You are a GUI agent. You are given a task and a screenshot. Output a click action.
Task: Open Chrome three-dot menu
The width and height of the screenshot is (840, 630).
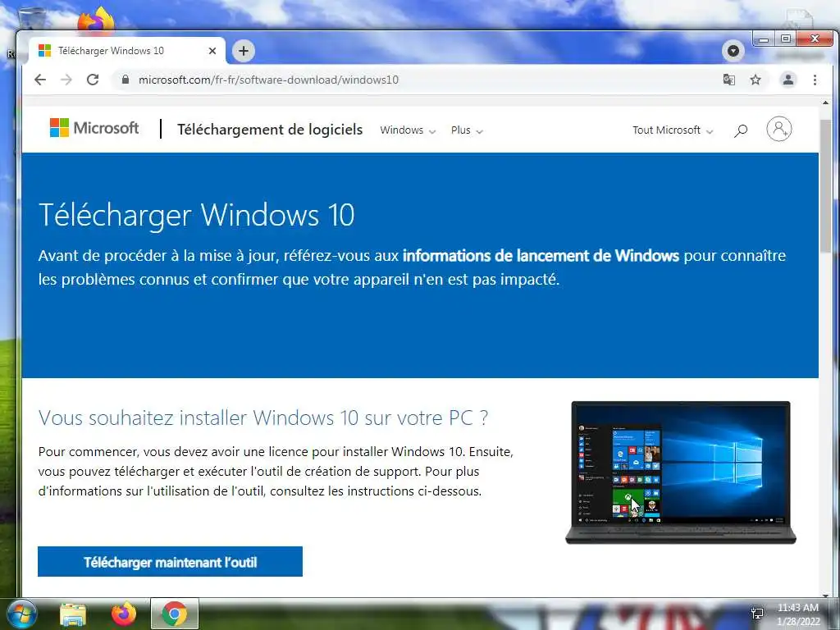click(x=815, y=80)
